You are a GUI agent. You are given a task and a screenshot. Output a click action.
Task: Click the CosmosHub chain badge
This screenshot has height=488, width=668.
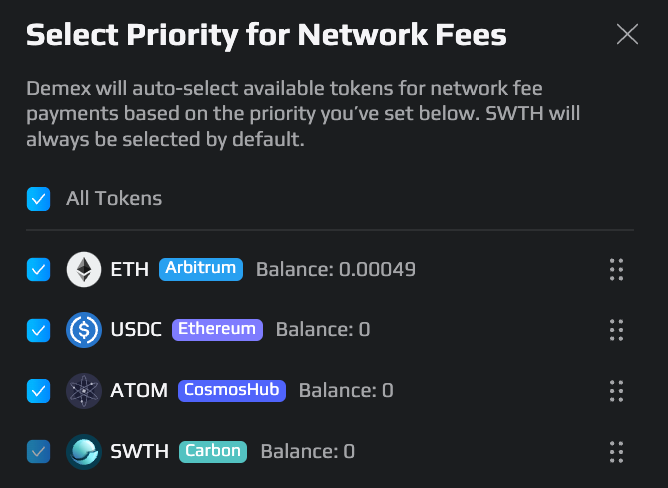point(232,391)
